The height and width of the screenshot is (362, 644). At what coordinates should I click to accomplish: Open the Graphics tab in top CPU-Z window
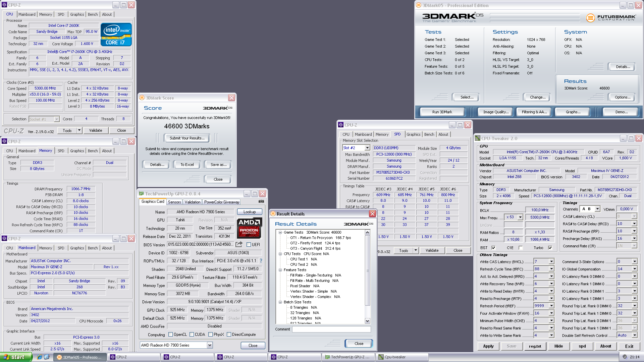77,14
